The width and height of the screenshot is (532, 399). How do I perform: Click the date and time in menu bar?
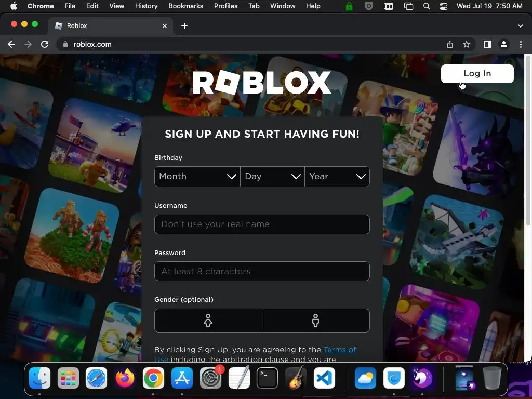pyautogui.click(x=489, y=6)
